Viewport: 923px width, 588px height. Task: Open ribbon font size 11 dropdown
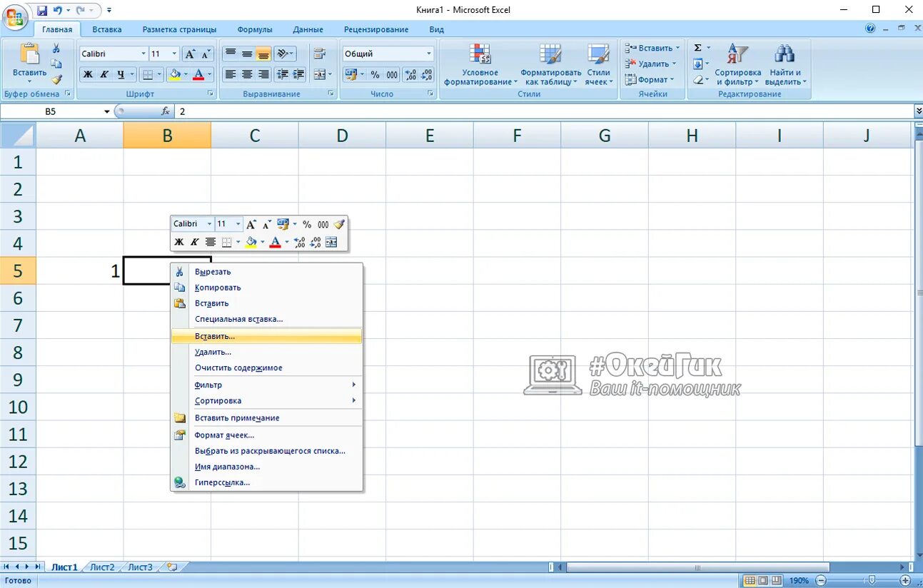[x=174, y=54]
